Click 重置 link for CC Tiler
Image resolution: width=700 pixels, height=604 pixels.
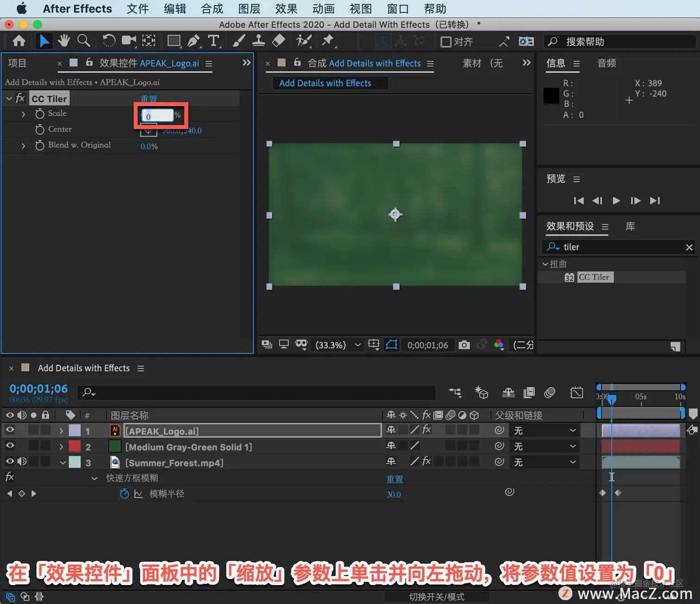pyautogui.click(x=149, y=99)
